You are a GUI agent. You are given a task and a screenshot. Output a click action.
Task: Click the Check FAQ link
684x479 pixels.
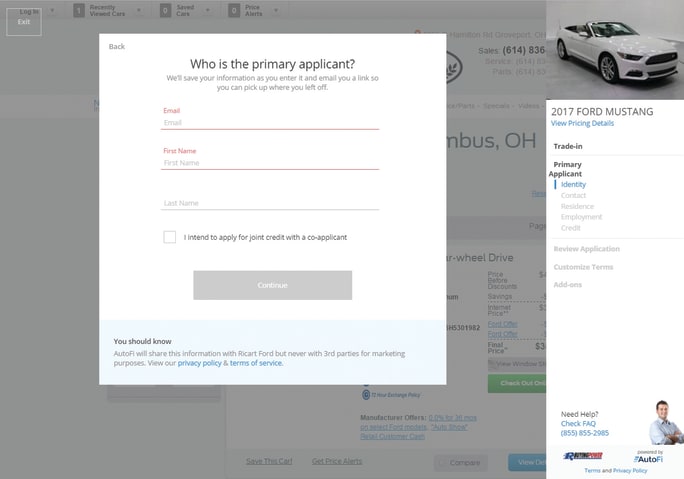point(578,424)
